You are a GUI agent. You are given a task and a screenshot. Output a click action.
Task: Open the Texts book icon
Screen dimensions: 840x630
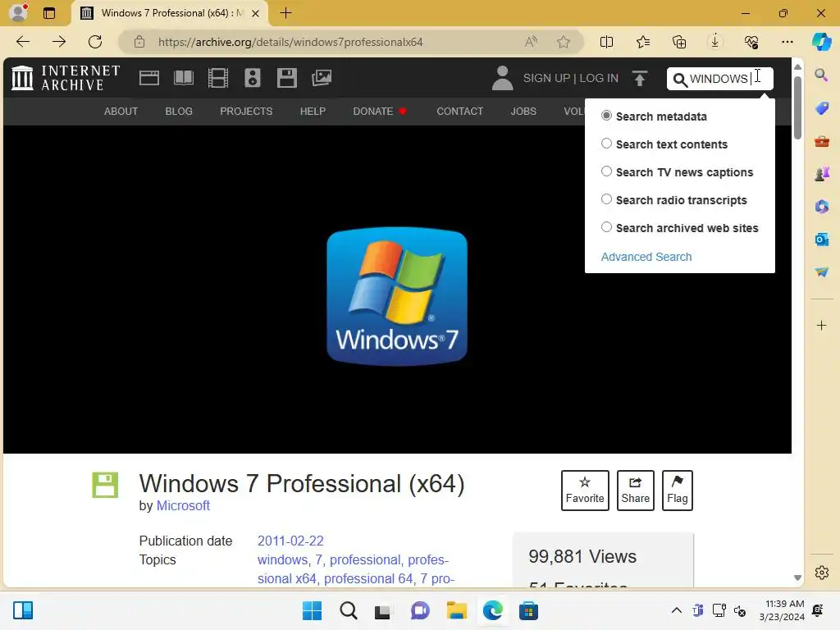(x=184, y=78)
